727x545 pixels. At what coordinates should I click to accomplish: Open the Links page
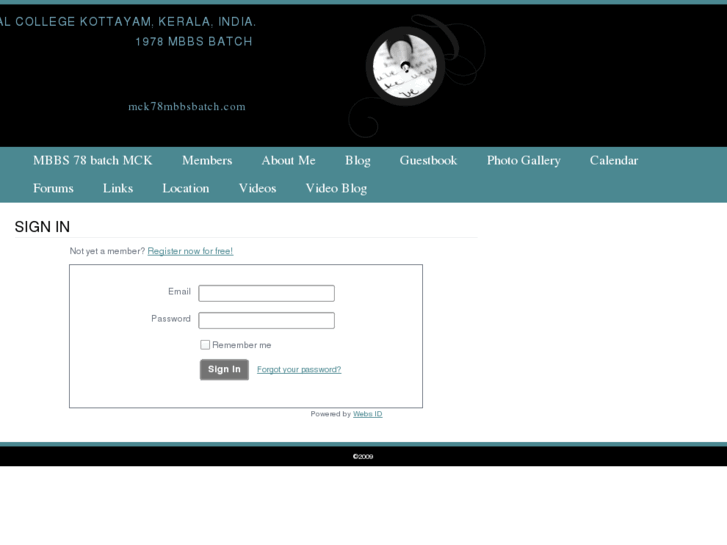(x=118, y=188)
